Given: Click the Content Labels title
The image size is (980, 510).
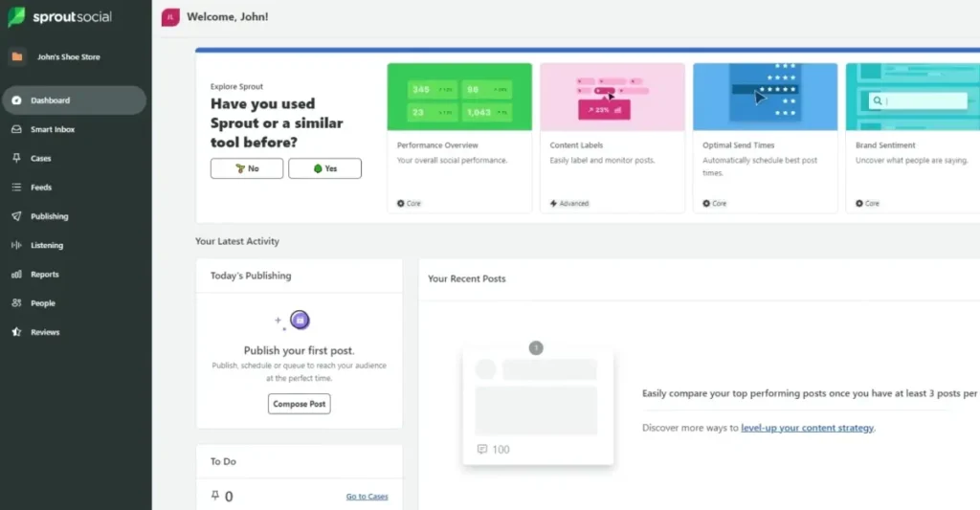Looking at the screenshot, I should (x=576, y=145).
